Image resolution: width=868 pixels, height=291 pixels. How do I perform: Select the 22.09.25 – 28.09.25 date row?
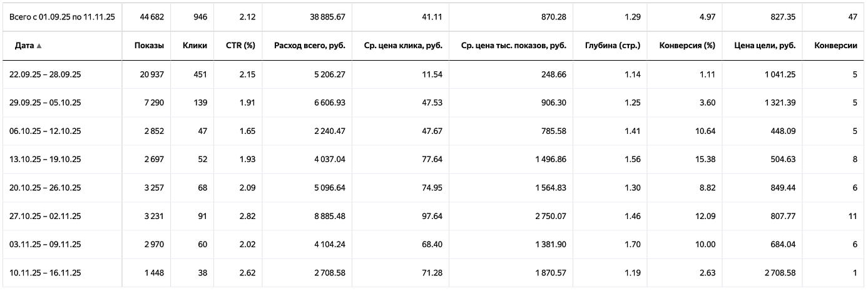coord(45,74)
